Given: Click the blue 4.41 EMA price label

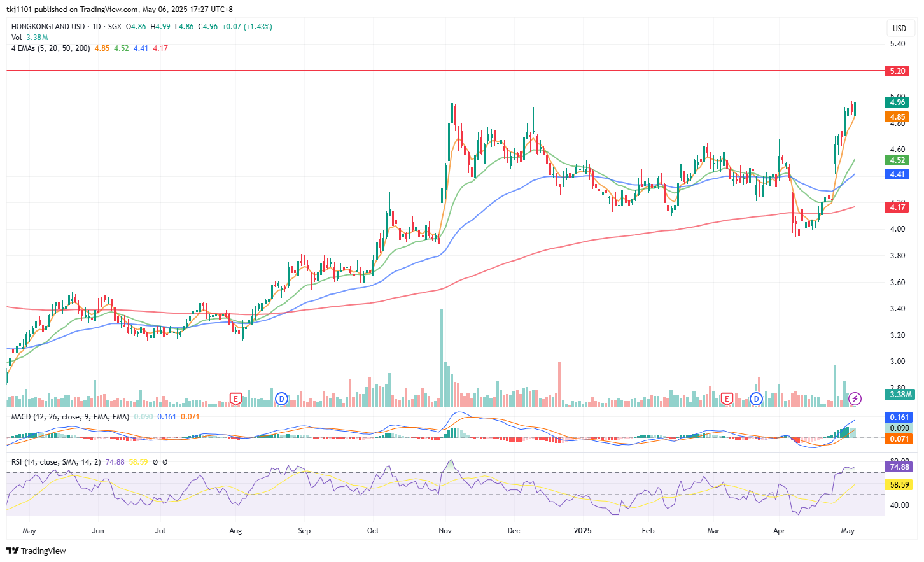Looking at the screenshot, I should 897,174.
